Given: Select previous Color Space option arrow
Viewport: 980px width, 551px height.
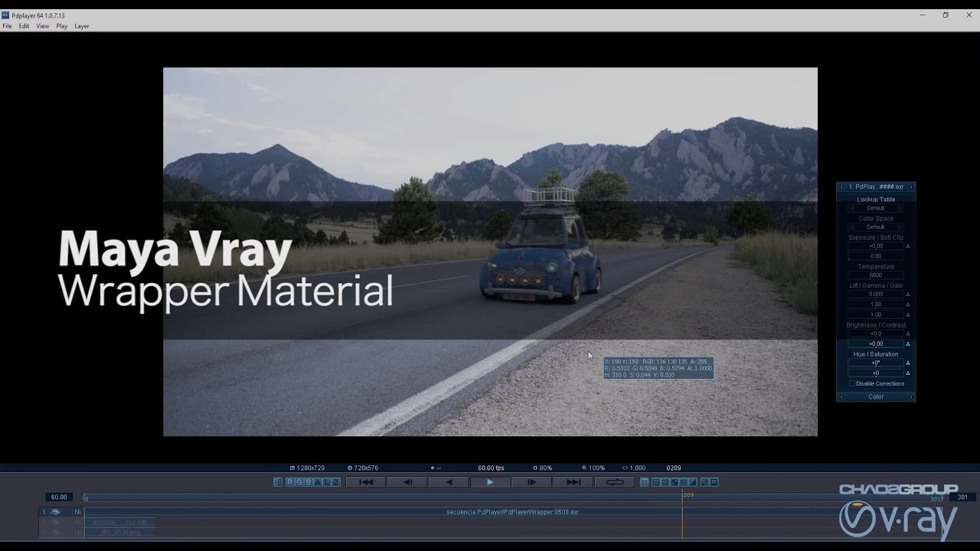Looking at the screenshot, I should coord(852,227).
